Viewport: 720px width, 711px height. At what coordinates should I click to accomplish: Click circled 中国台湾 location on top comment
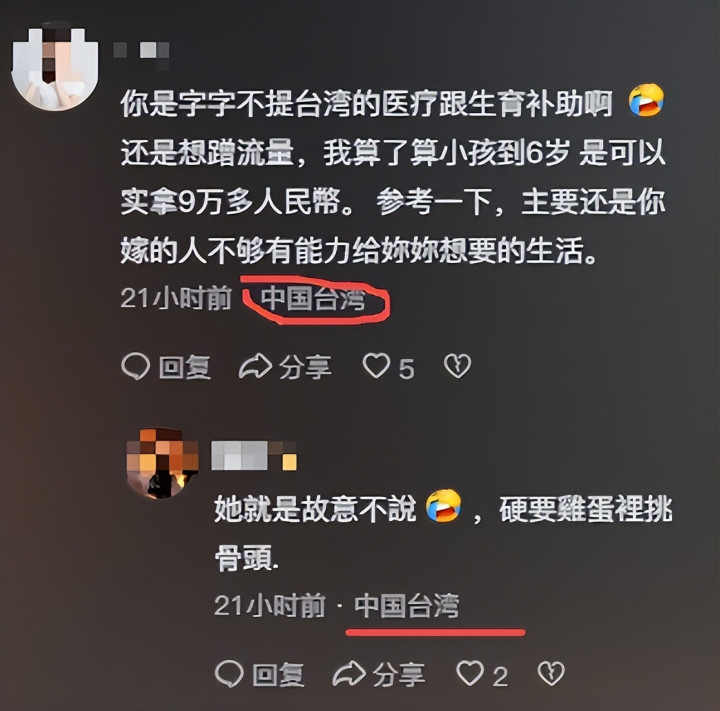pos(313,299)
